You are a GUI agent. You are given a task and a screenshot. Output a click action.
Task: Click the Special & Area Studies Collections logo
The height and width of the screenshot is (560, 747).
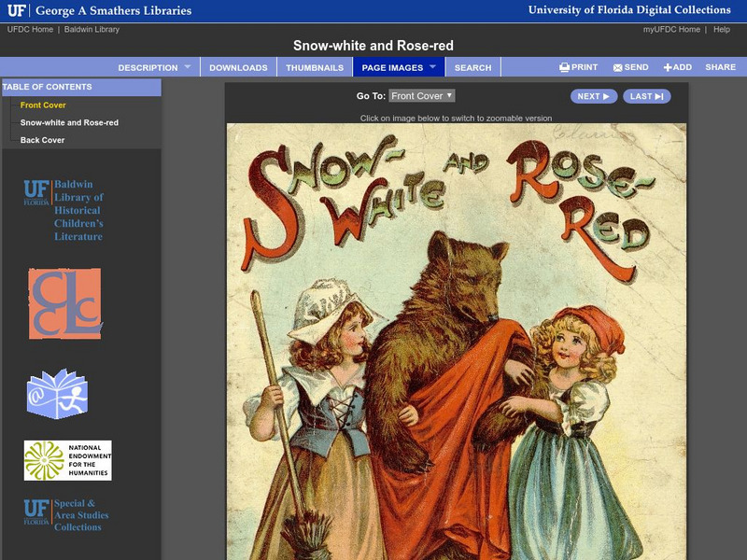65,514
